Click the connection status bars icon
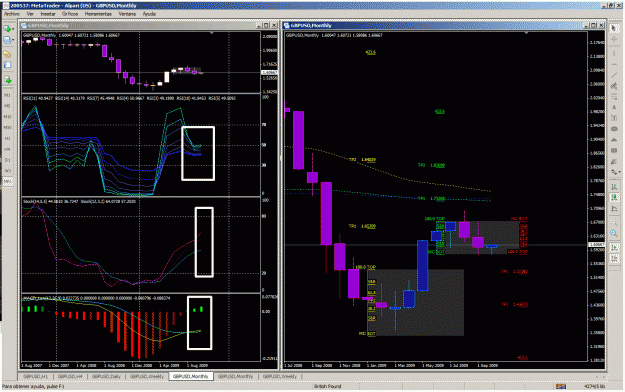625x392 pixels. click(561, 386)
